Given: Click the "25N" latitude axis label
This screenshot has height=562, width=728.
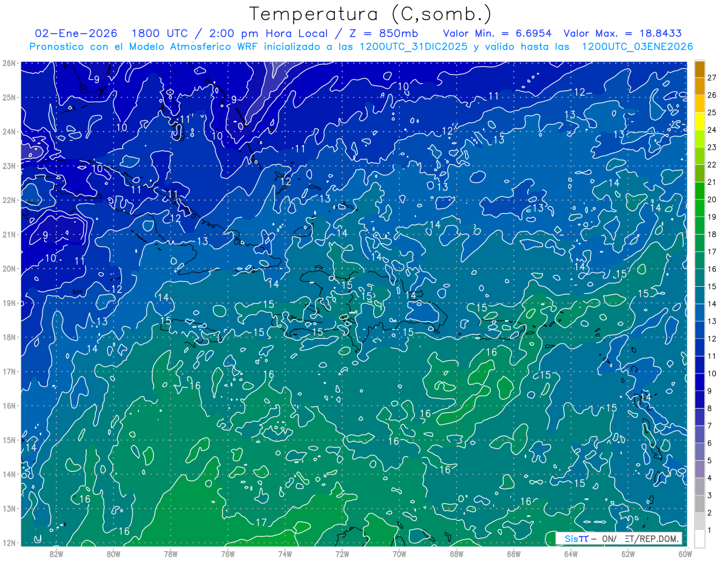Looking at the screenshot, I should pos(9,97).
